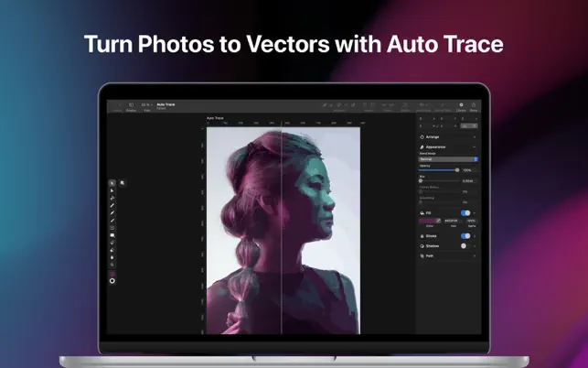The image size is (588, 368).
Task: Toggle the Stroke switch
Action: coord(465,235)
